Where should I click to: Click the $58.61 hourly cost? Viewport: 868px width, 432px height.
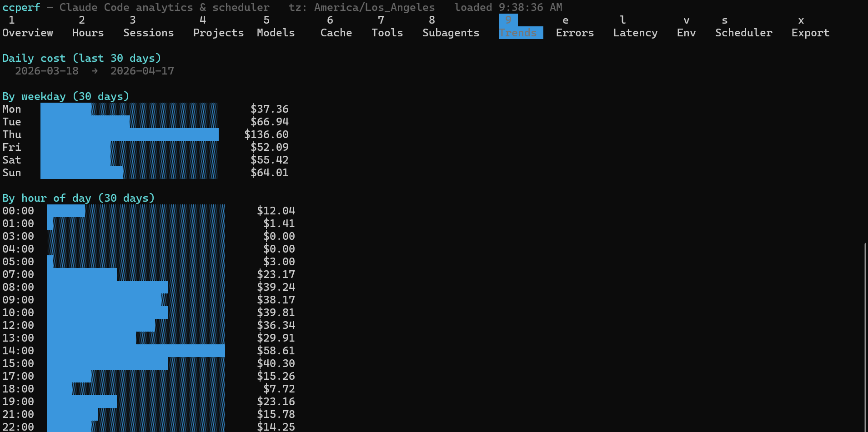tap(276, 351)
